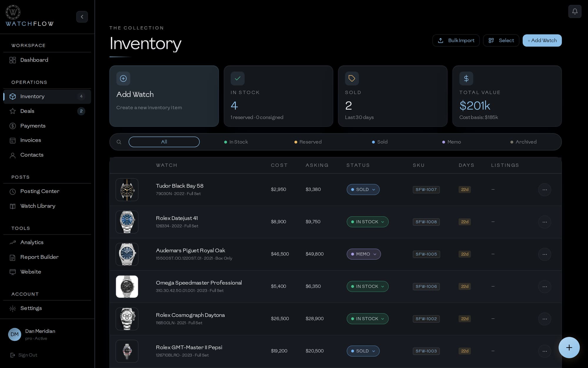This screenshot has height=368, width=588.
Task: Click the checkmark icon on In Stock card
Action: [238, 79]
